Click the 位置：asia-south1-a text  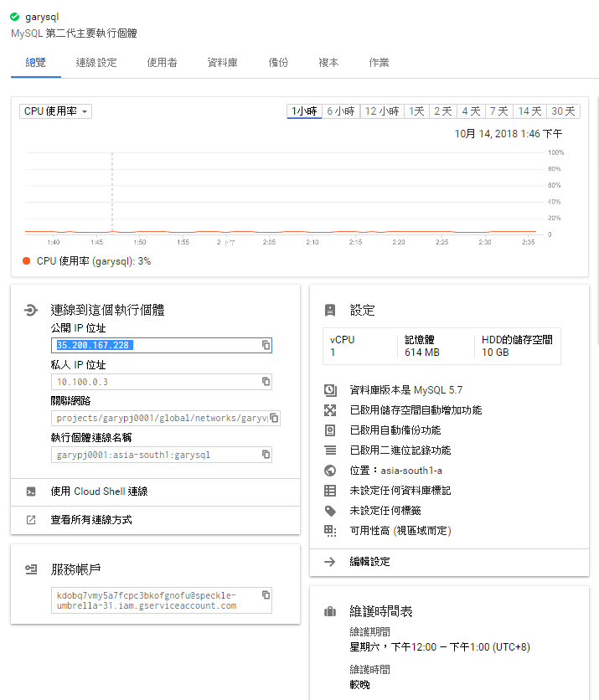[395, 471]
